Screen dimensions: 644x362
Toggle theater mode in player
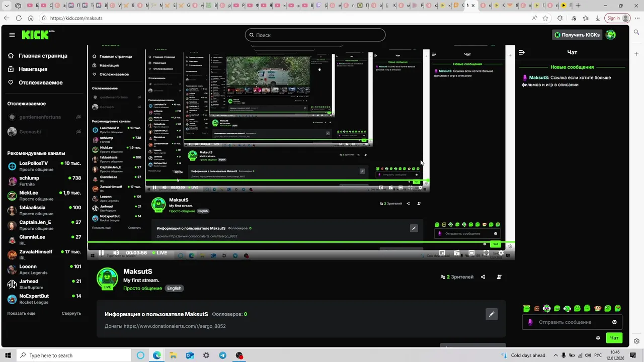[471, 253]
